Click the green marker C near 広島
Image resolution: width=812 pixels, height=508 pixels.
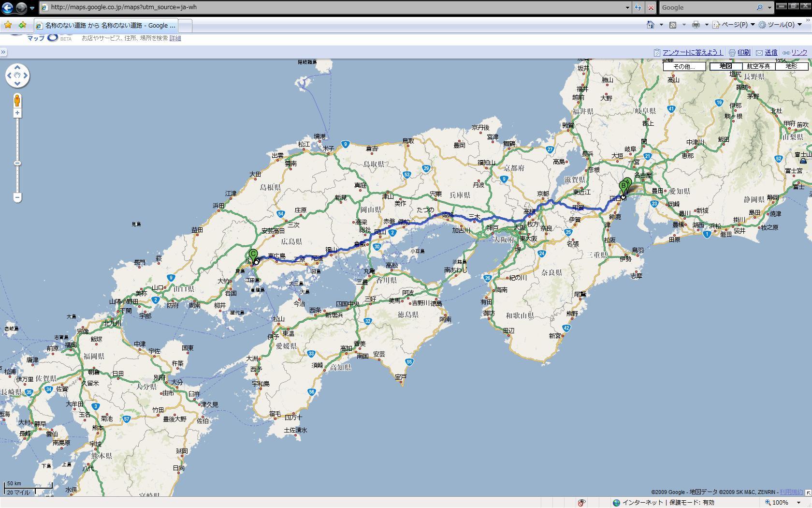tap(253, 254)
